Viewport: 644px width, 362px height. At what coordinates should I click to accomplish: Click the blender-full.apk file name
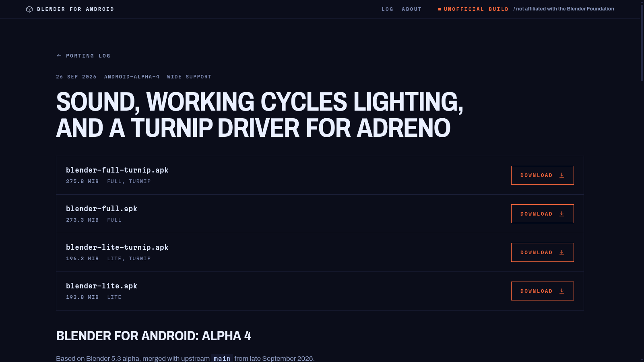pyautogui.click(x=101, y=209)
